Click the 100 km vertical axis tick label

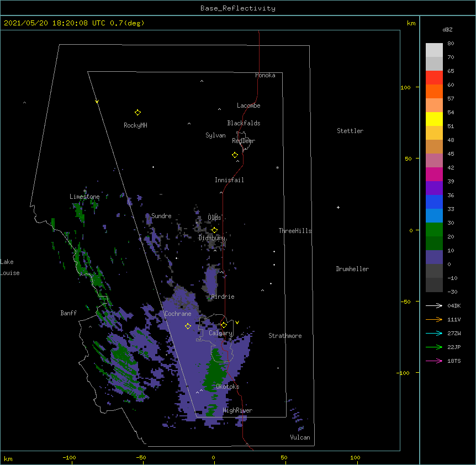[405, 87]
